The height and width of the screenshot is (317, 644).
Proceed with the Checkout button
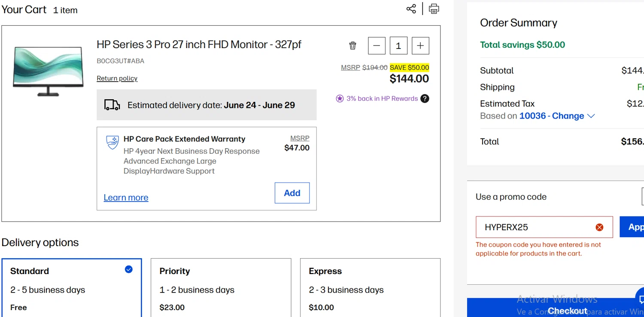[x=556, y=308]
